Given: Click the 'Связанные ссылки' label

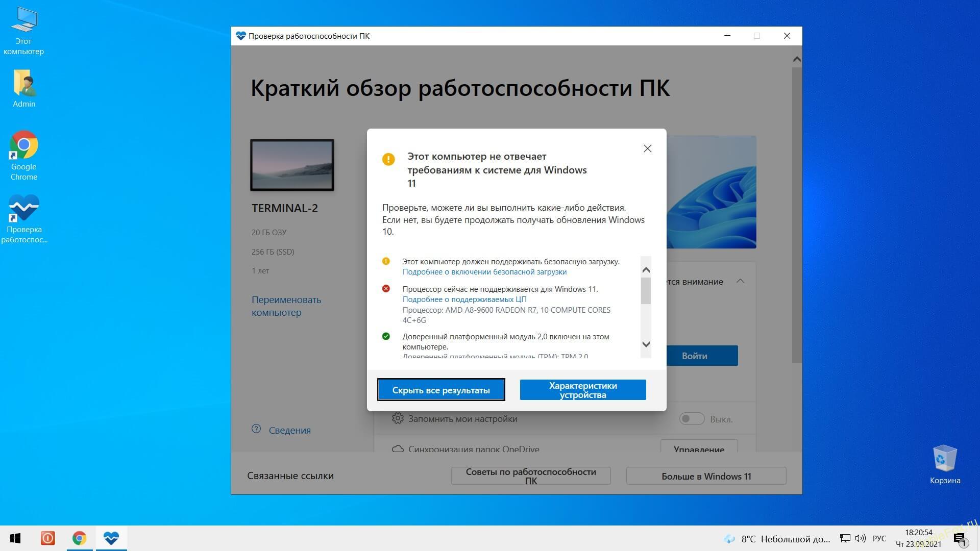Looking at the screenshot, I should (290, 475).
